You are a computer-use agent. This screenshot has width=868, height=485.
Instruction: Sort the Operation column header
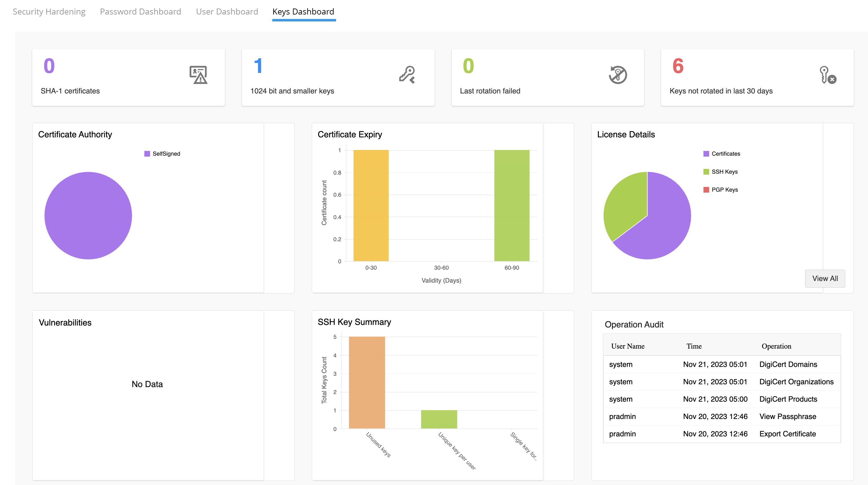coord(776,346)
